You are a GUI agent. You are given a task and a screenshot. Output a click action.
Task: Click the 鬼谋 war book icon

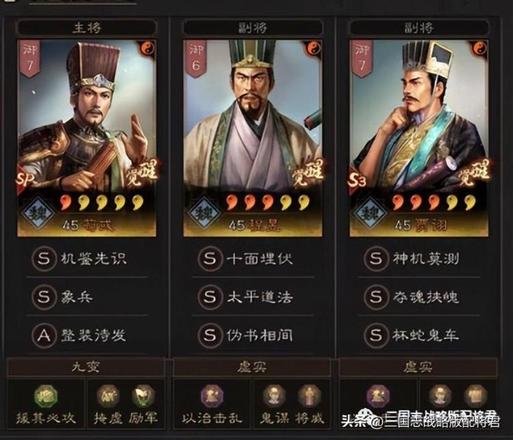coord(274,396)
